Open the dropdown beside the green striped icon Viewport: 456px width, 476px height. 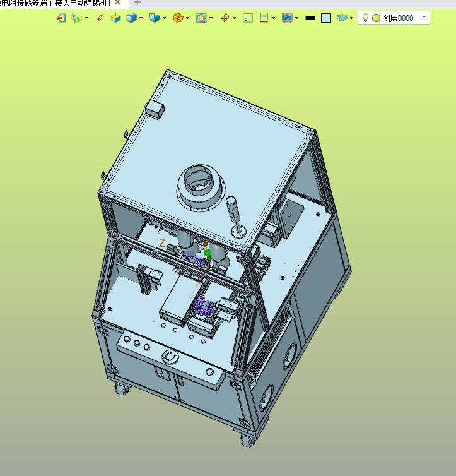click(86, 18)
